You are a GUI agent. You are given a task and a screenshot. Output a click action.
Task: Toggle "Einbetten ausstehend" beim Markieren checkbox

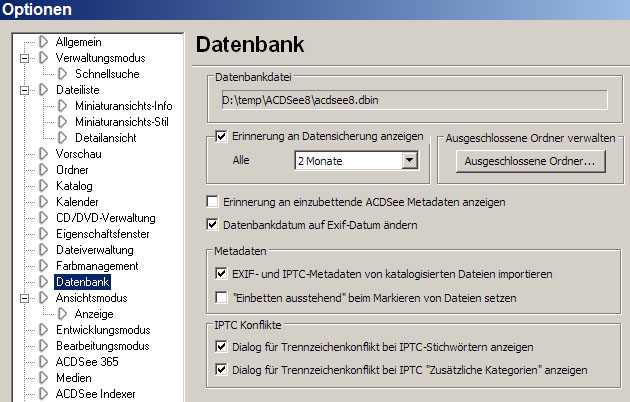pos(222,297)
